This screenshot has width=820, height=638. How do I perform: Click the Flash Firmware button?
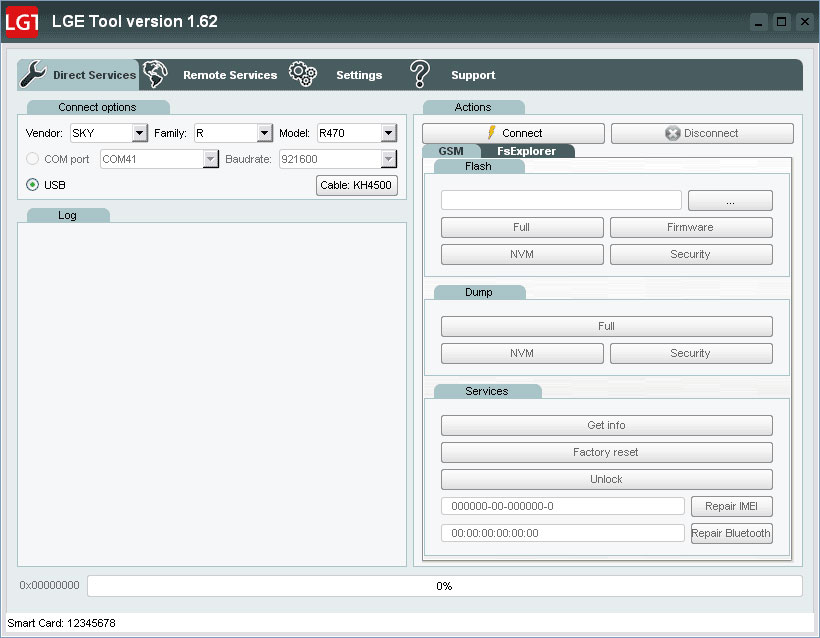coord(691,227)
